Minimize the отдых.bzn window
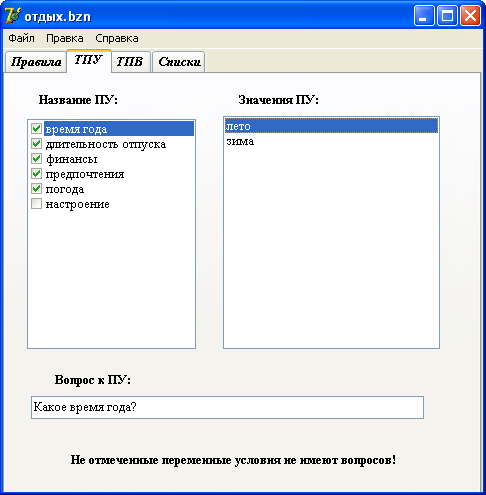486x495 pixels. tap(424, 16)
